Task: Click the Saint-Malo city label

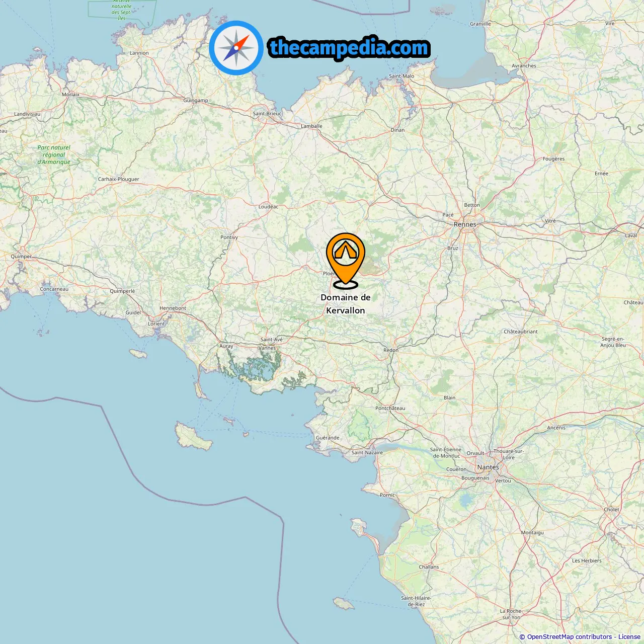Action: tap(401, 76)
